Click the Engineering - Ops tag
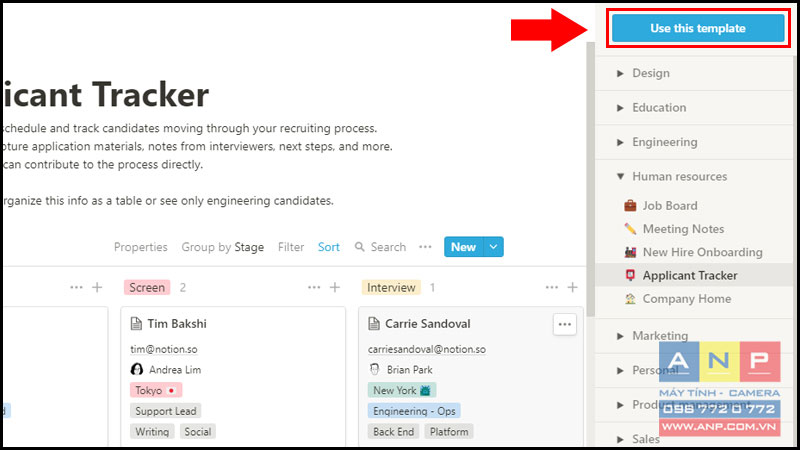The image size is (800, 450). [x=414, y=411]
